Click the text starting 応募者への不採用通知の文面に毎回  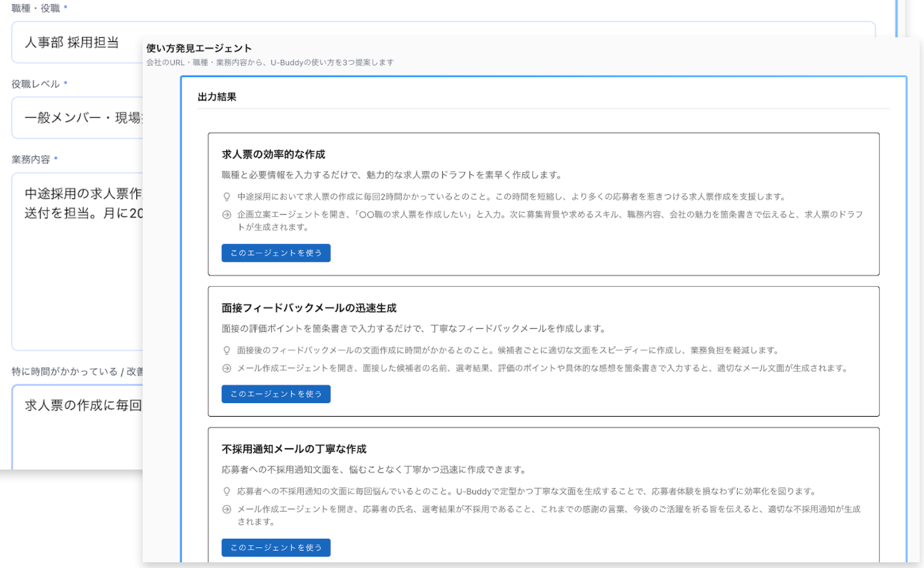[527, 492]
